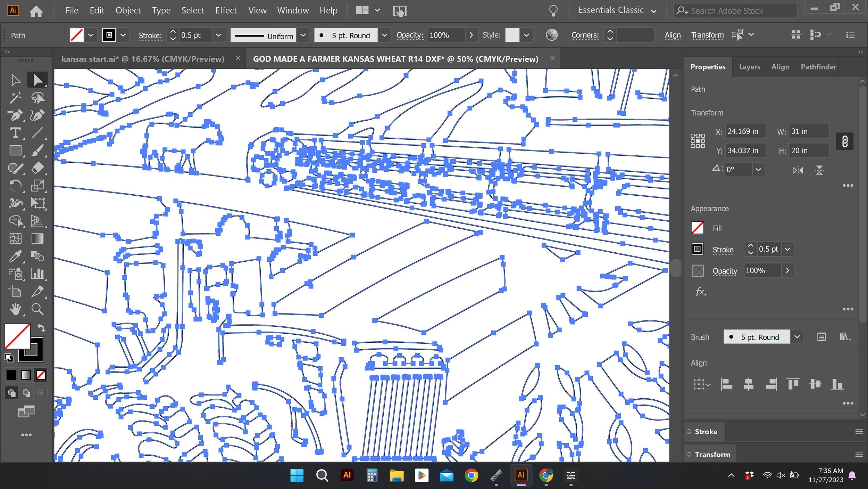The image size is (868, 489).
Task: Select the Type tool
Action: click(15, 133)
